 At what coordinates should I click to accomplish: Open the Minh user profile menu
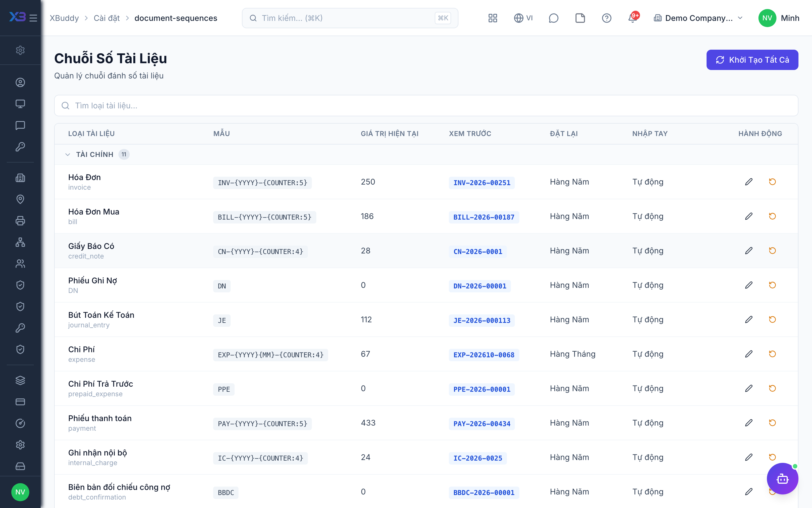pyautogui.click(x=779, y=18)
